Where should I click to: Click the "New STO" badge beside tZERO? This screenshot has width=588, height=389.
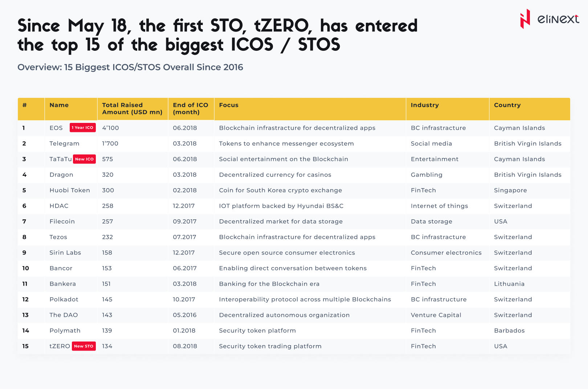(83, 346)
